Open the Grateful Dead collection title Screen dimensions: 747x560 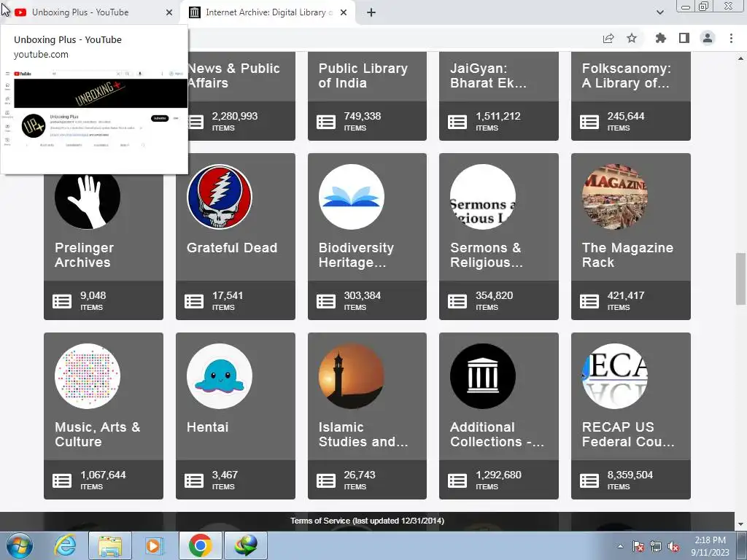point(232,248)
